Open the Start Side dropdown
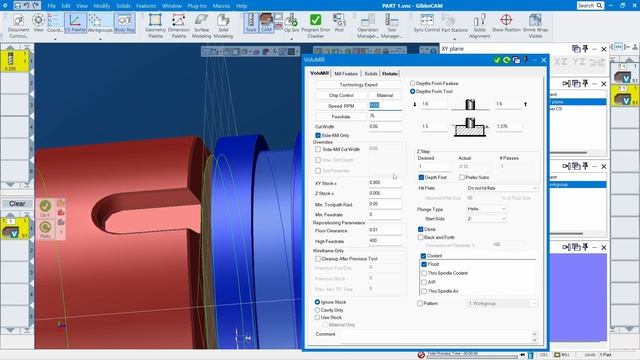The height and width of the screenshot is (360, 640). click(486, 219)
